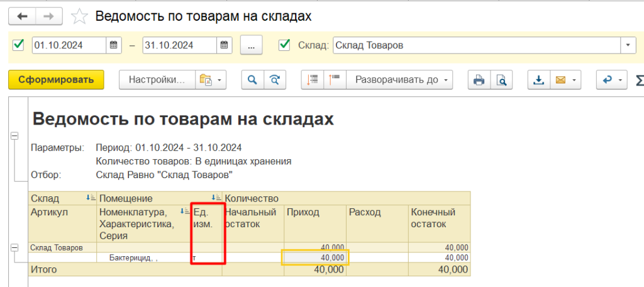Click the sum sigma icon
This screenshot has width=644, height=287.
point(640,80)
